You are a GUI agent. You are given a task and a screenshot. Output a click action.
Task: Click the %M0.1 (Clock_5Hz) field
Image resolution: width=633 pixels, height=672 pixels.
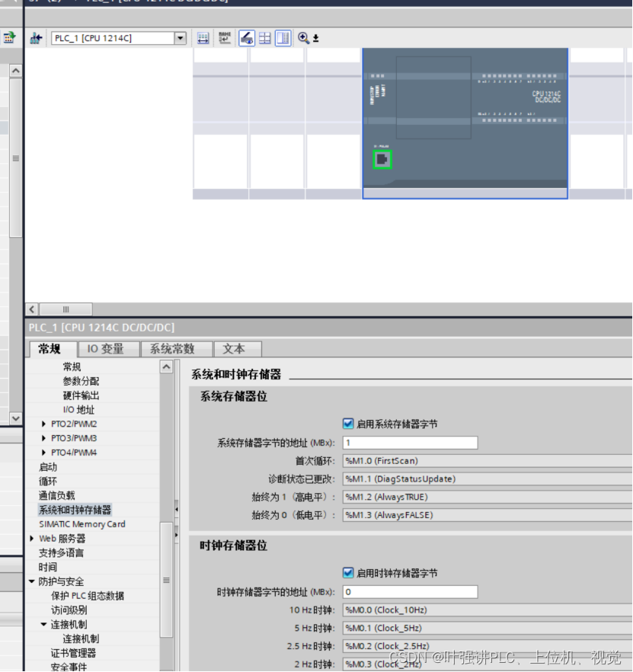click(x=488, y=628)
